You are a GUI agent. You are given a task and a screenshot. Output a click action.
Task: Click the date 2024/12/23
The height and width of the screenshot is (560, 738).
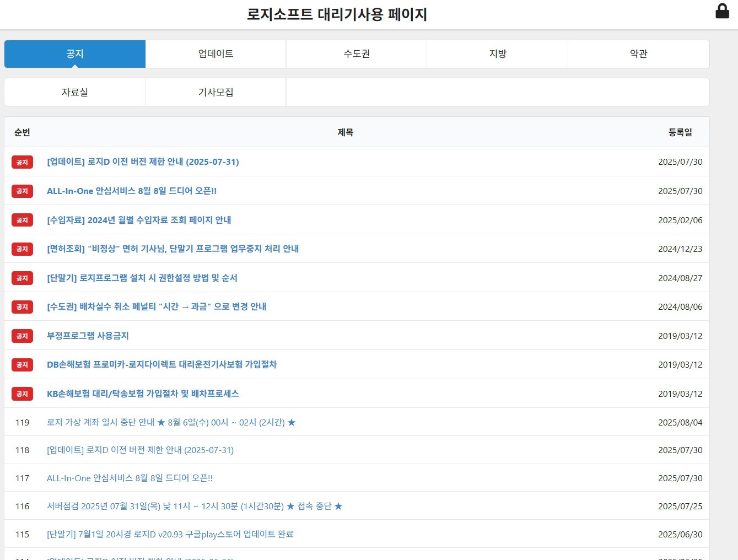point(680,249)
